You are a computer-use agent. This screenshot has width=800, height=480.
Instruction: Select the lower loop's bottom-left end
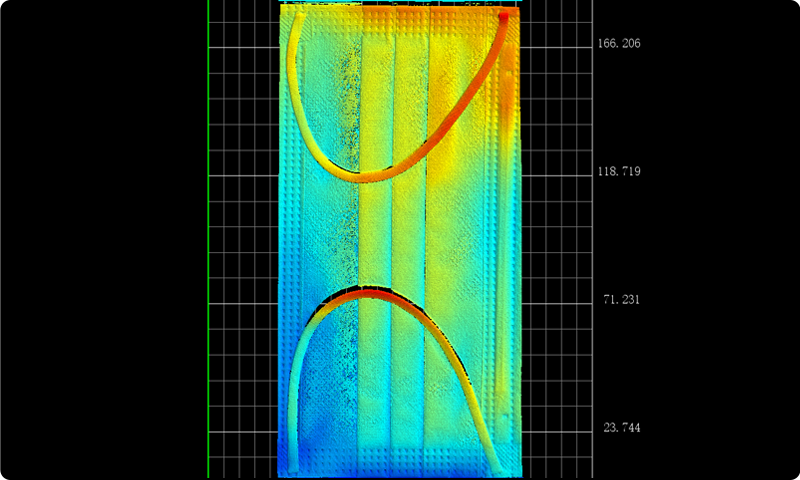click(293, 465)
